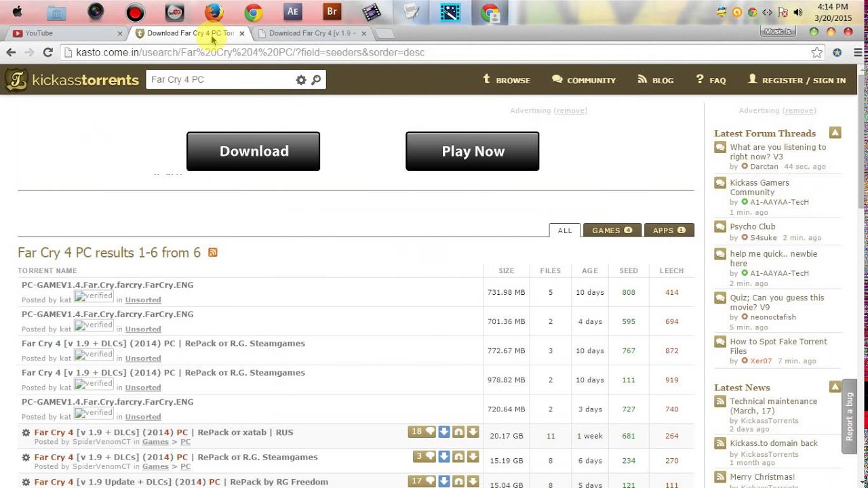Open How to Spot Fake Torrent Files thread
The height and width of the screenshot is (488, 868).
pyautogui.click(x=778, y=346)
